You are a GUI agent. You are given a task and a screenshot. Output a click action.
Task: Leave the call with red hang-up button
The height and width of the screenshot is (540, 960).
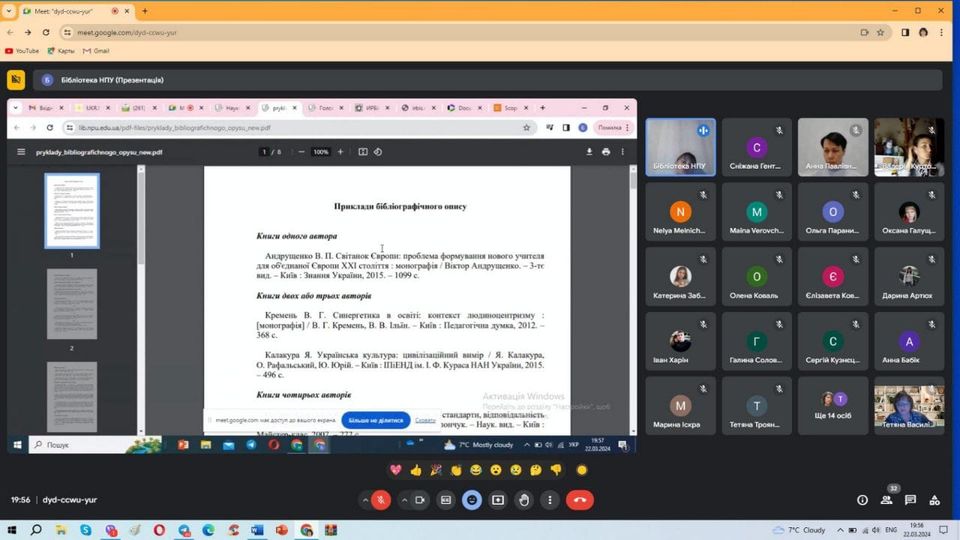point(579,500)
